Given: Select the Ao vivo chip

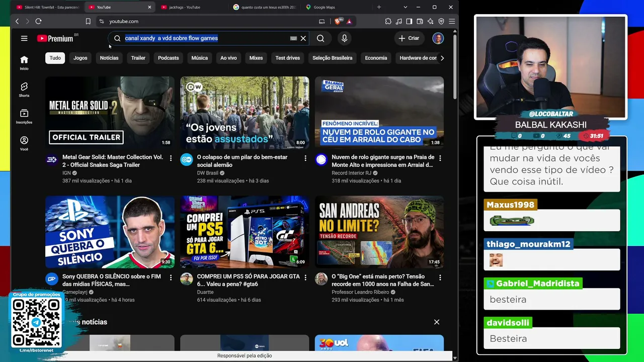Looking at the screenshot, I should (228, 58).
